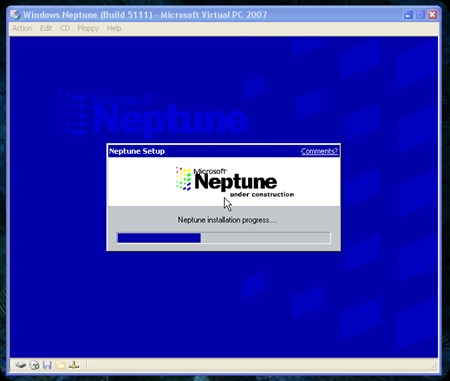Click the window resize grip corner
This screenshot has height=381, width=450.
(x=433, y=367)
